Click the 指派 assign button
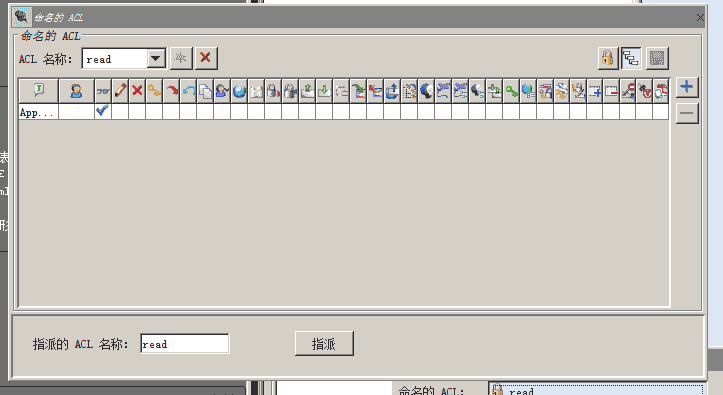This screenshot has width=723, height=395. pyautogui.click(x=324, y=343)
